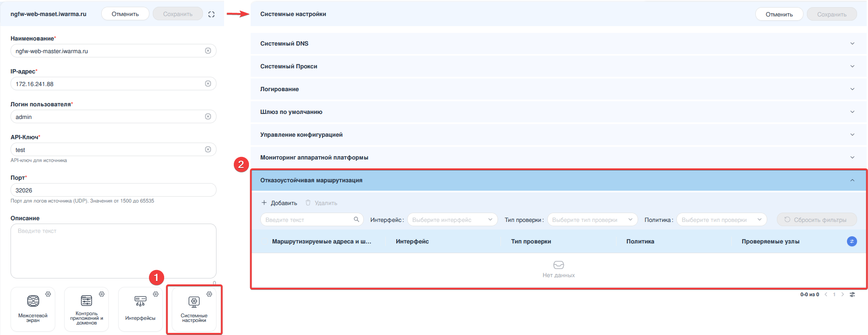Open Контроль приложений и доменов tile
868x335 pixels.
pyautogui.click(x=87, y=309)
